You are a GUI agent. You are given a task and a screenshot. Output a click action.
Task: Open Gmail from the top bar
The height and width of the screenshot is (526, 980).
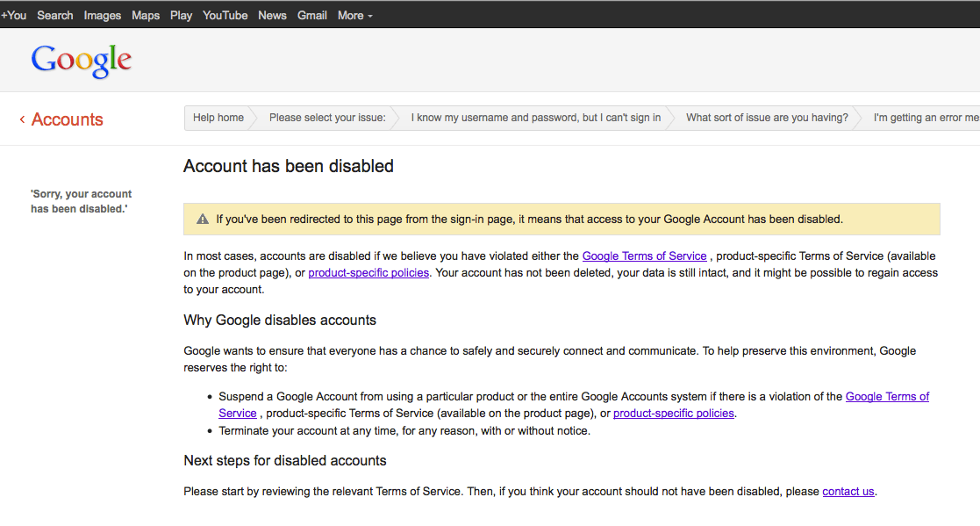click(x=311, y=15)
